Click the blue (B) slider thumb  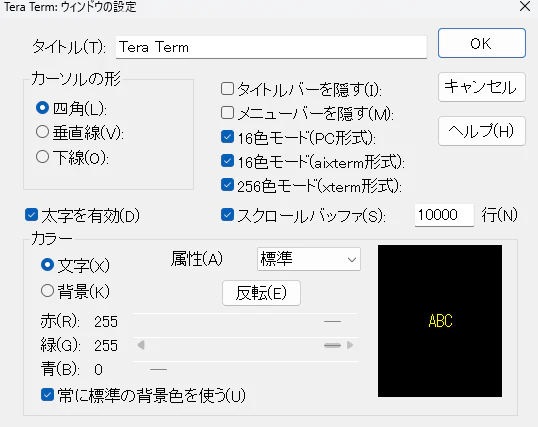click(x=159, y=369)
